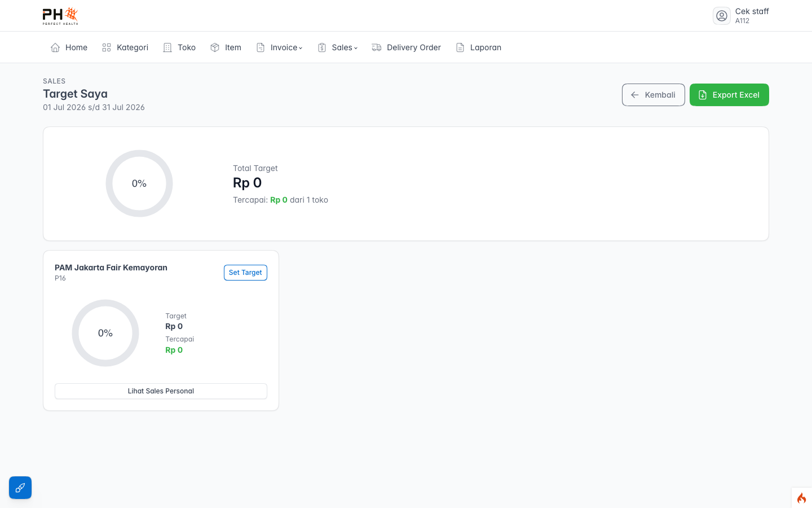The height and width of the screenshot is (508, 812).
Task: Open the Cek staff account menu
Action: pyautogui.click(x=741, y=16)
